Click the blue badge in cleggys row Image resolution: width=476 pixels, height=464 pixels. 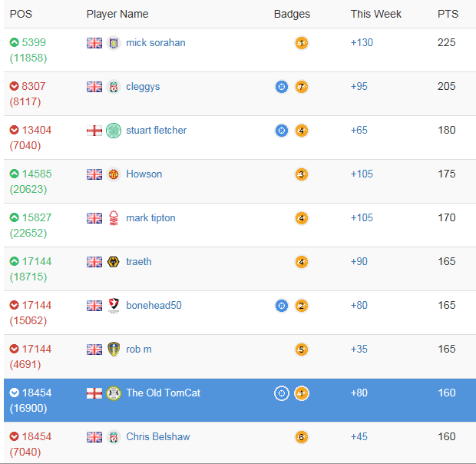[x=282, y=87]
